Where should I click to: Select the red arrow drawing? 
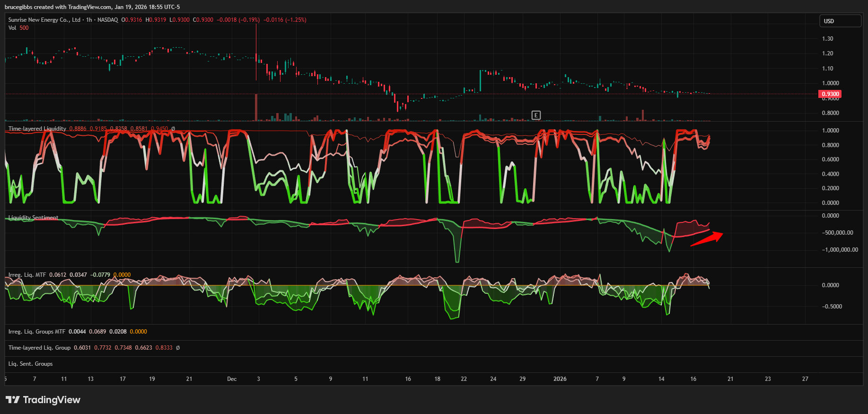pyautogui.click(x=707, y=238)
